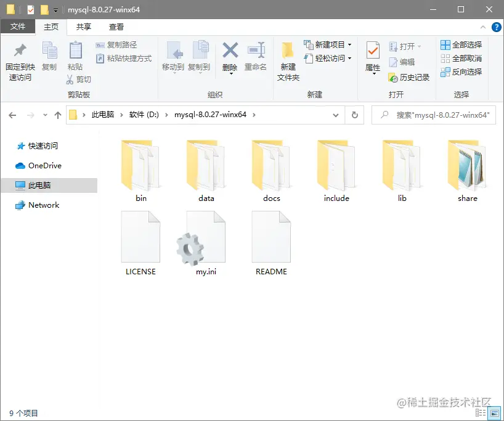Expand the chevron after mysql-8.0.27-winx64 in breadcrumb
This screenshot has height=421, width=504.
click(x=254, y=115)
